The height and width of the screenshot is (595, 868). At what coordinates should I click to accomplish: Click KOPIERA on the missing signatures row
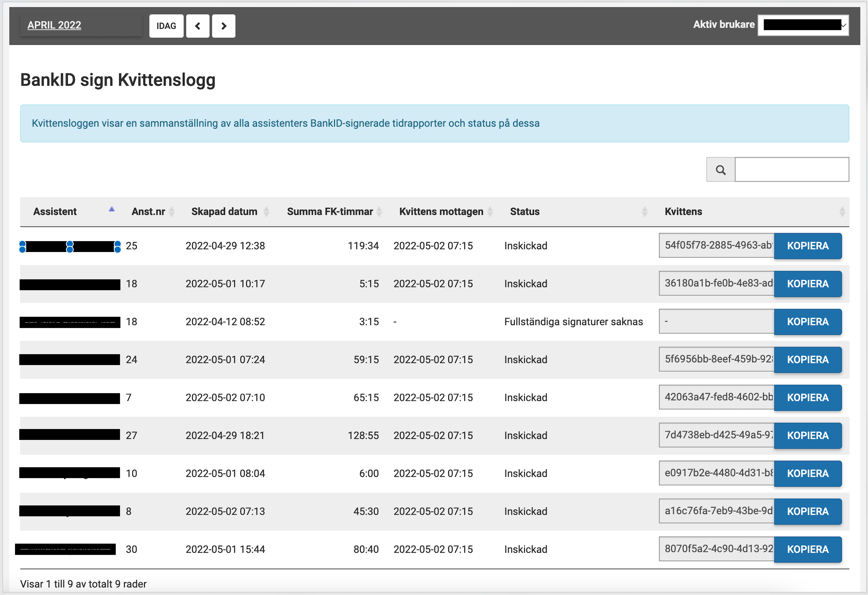coord(807,321)
